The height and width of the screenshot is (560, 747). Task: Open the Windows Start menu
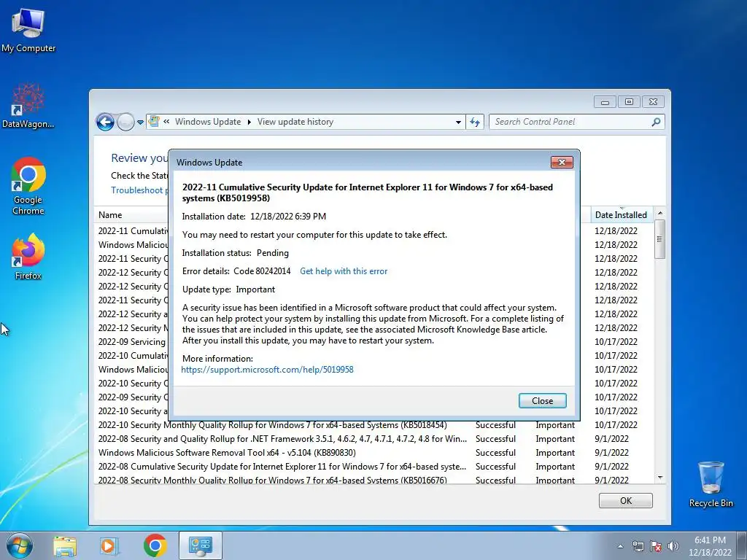[x=20, y=545]
